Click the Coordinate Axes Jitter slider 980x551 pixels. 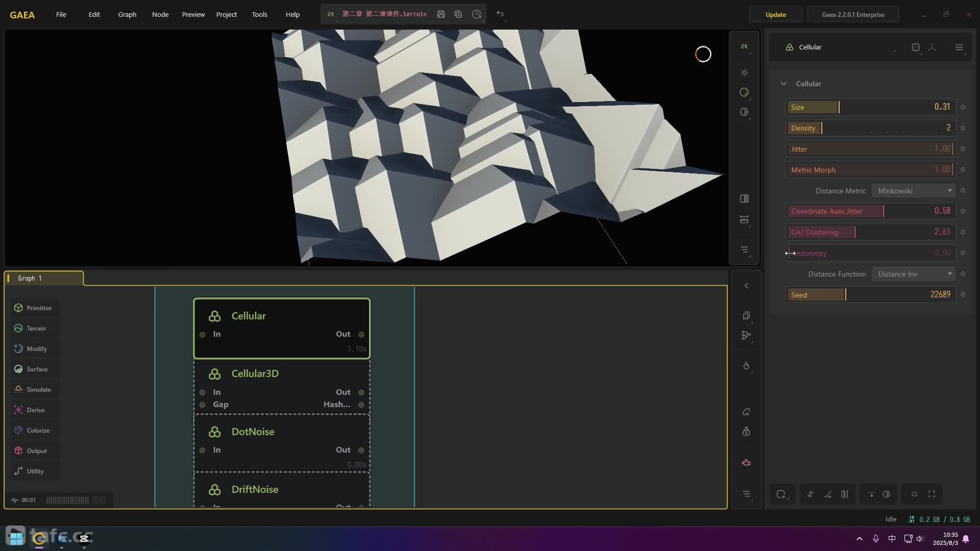pyautogui.click(x=870, y=211)
